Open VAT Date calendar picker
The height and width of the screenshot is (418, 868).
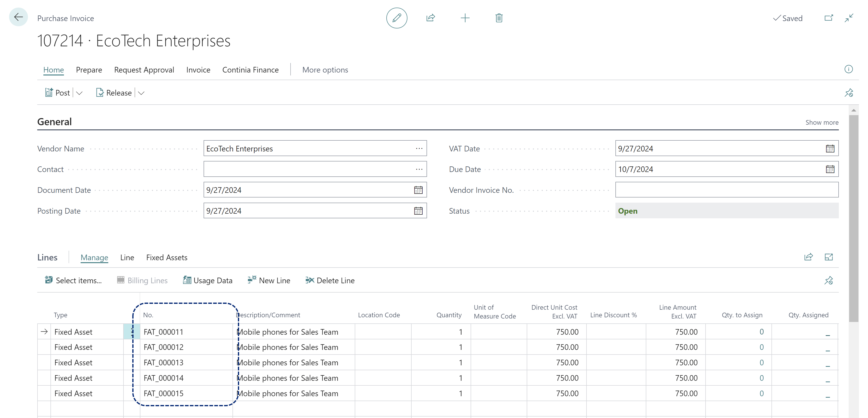pyautogui.click(x=830, y=148)
